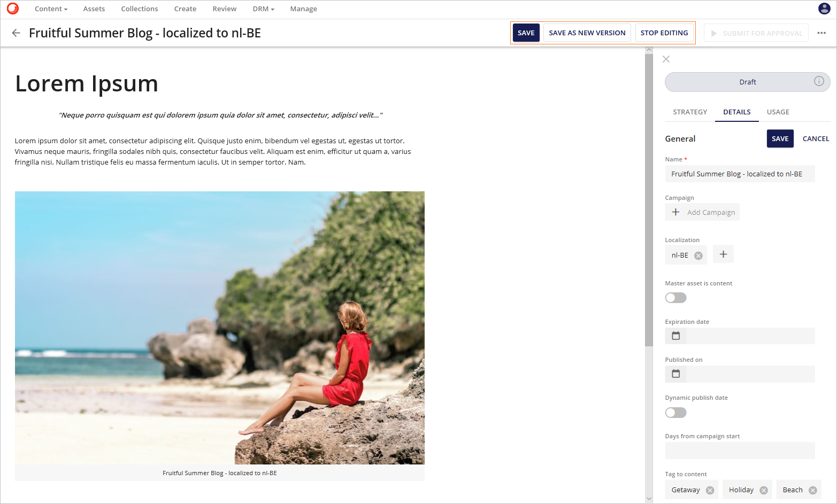Click the Name input field
Image resolution: width=837 pixels, height=504 pixels.
[740, 174]
